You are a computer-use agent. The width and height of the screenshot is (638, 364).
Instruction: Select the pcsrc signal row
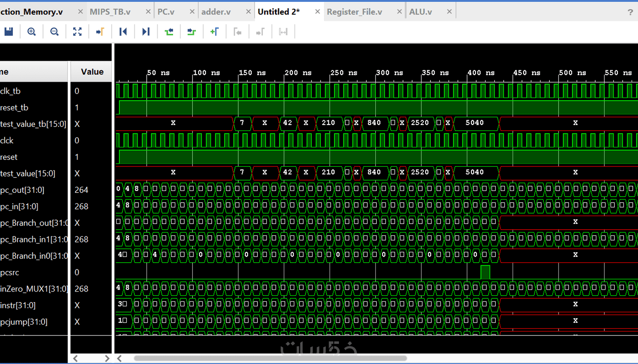[10, 272]
